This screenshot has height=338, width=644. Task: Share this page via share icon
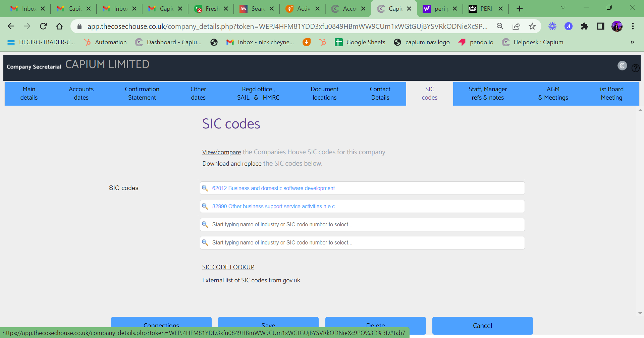[516, 26]
